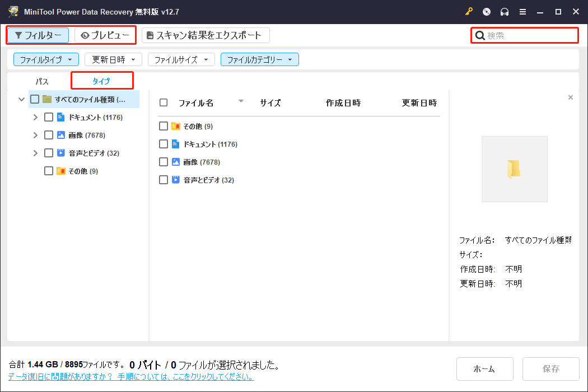Click the circled globe icon in title bar
The width and height of the screenshot is (588, 392).
(x=487, y=11)
